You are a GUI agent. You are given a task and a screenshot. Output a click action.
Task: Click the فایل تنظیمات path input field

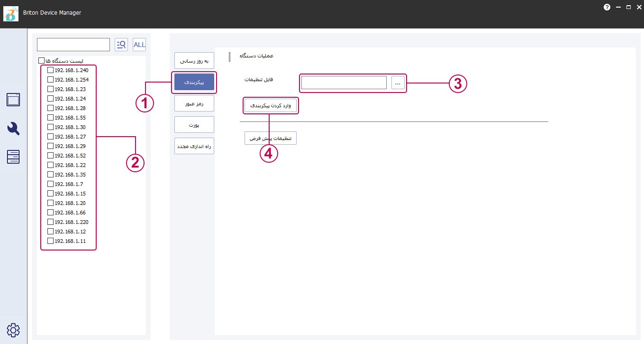(x=344, y=83)
